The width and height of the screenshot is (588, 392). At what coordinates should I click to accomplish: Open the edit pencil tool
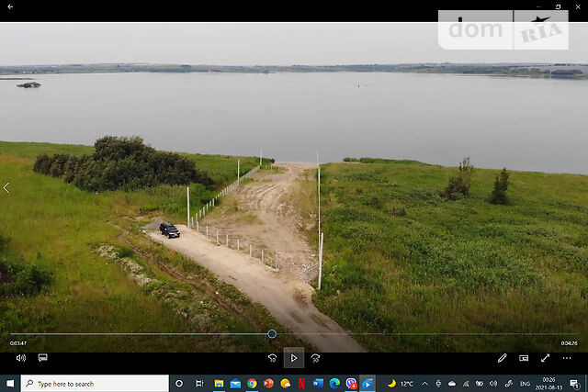(x=503, y=358)
